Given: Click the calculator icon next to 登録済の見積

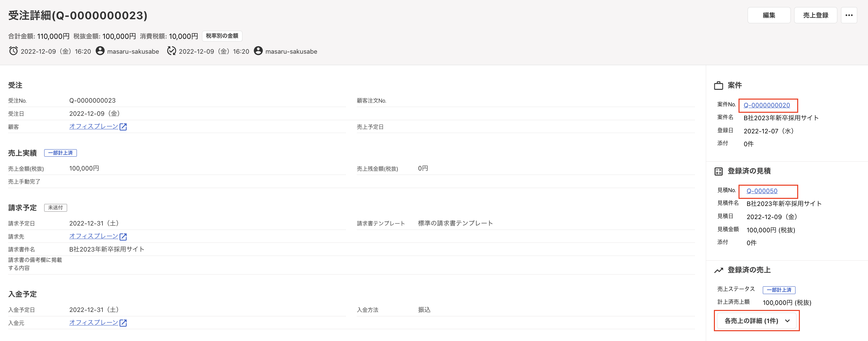Looking at the screenshot, I should [x=718, y=172].
